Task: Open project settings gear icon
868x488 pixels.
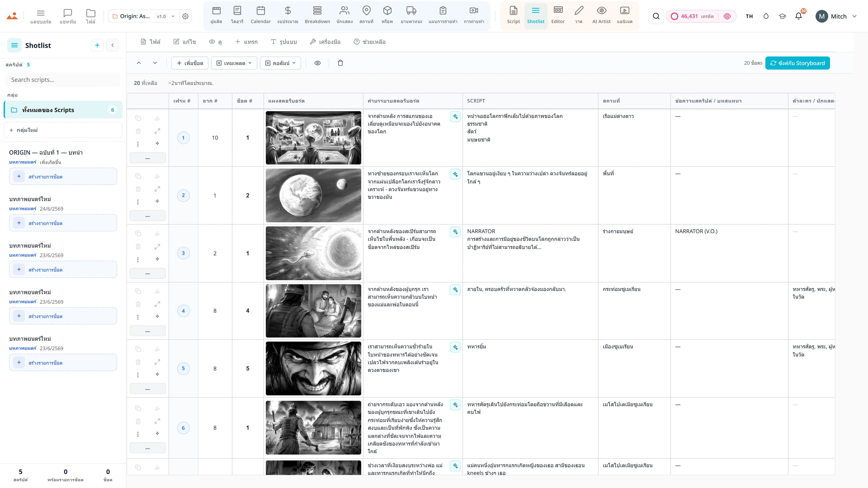Action: (185, 16)
